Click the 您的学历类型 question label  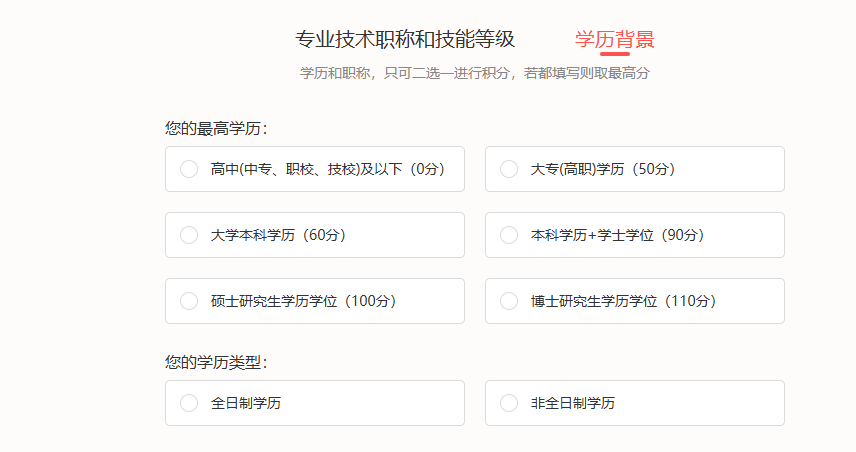pos(216,362)
